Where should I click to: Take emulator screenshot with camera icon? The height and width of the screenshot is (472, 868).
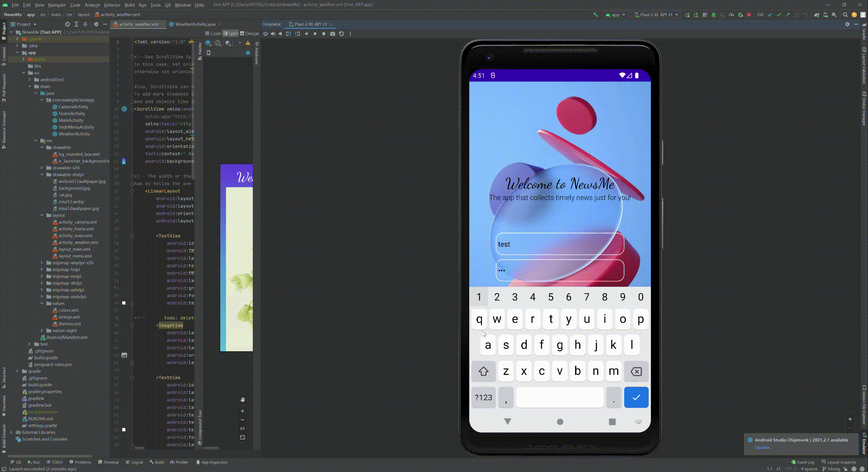[333, 34]
